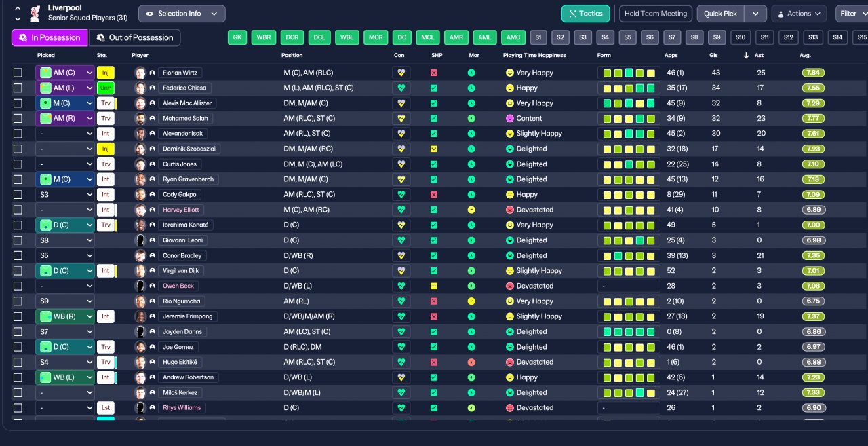Click Mohamed Salah's content face icon

tap(510, 118)
